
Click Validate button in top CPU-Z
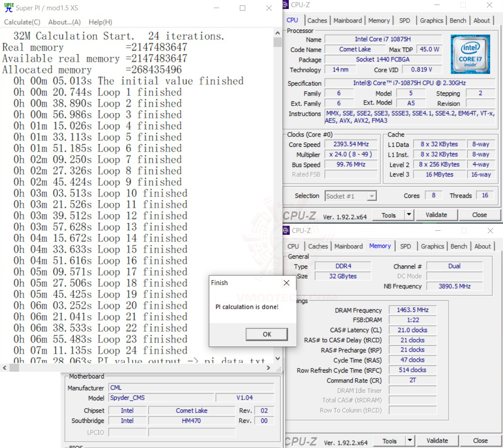436,215
